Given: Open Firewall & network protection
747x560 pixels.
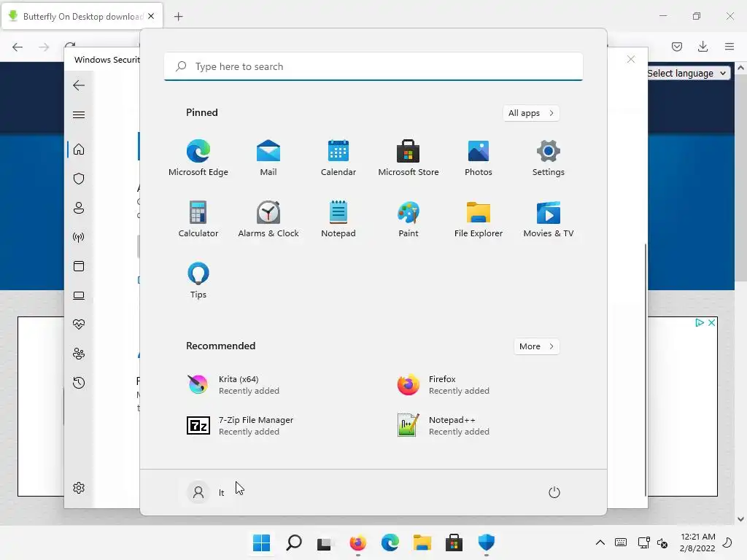Looking at the screenshot, I should [79, 237].
